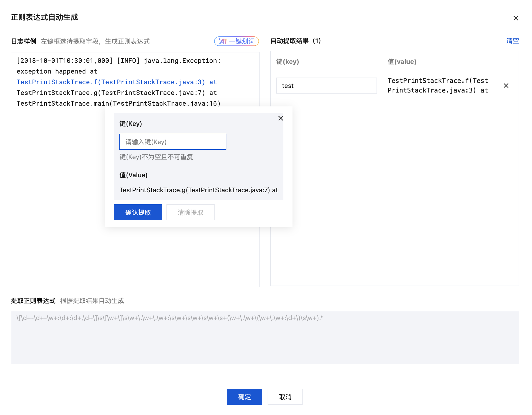532x415 pixels.
Task: Click the 值(value) column header
Action: pos(402,62)
